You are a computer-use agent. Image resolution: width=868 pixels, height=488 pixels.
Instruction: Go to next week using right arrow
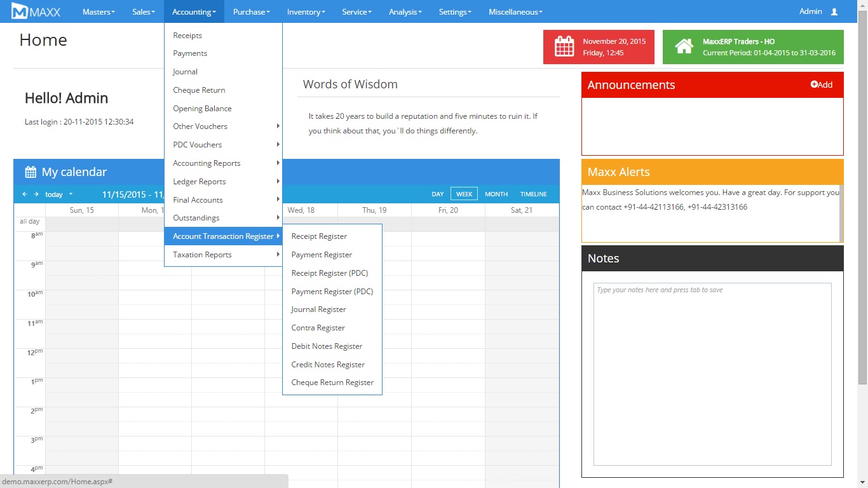(x=36, y=194)
